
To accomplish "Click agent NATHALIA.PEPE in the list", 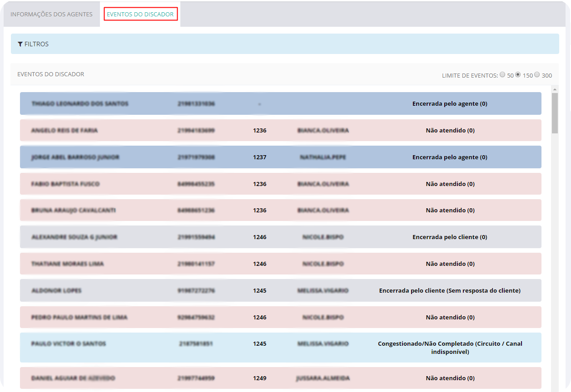I will click(x=323, y=157).
